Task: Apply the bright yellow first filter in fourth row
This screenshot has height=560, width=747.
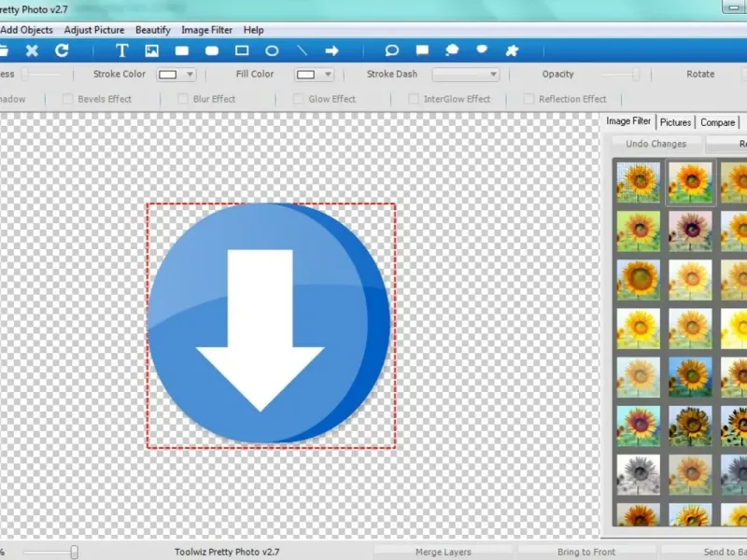Action: point(639,329)
